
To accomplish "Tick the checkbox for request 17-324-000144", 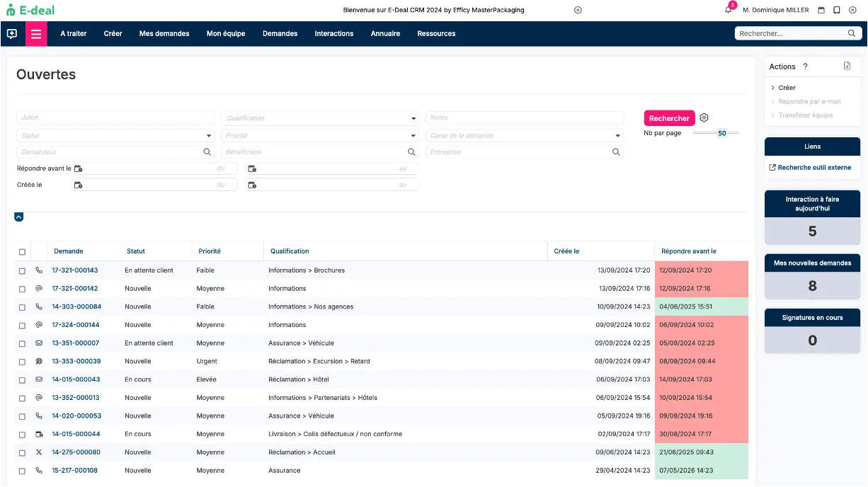I will (22, 326).
